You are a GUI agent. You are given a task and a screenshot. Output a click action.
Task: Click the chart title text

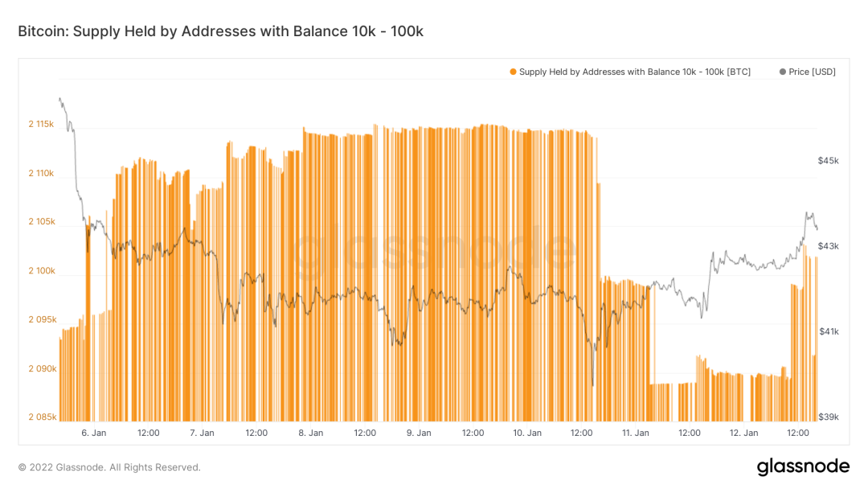tap(220, 31)
